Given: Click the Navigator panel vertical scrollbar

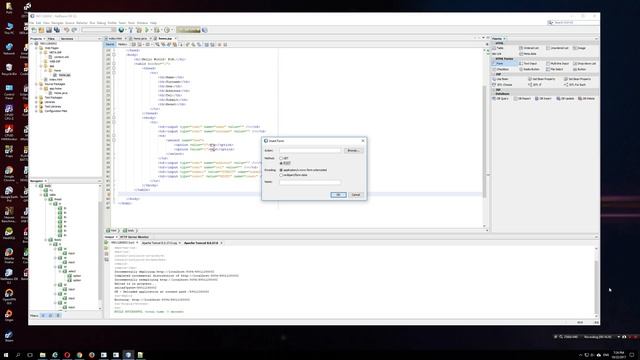Looking at the screenshot, I should (x=100, y=247).
